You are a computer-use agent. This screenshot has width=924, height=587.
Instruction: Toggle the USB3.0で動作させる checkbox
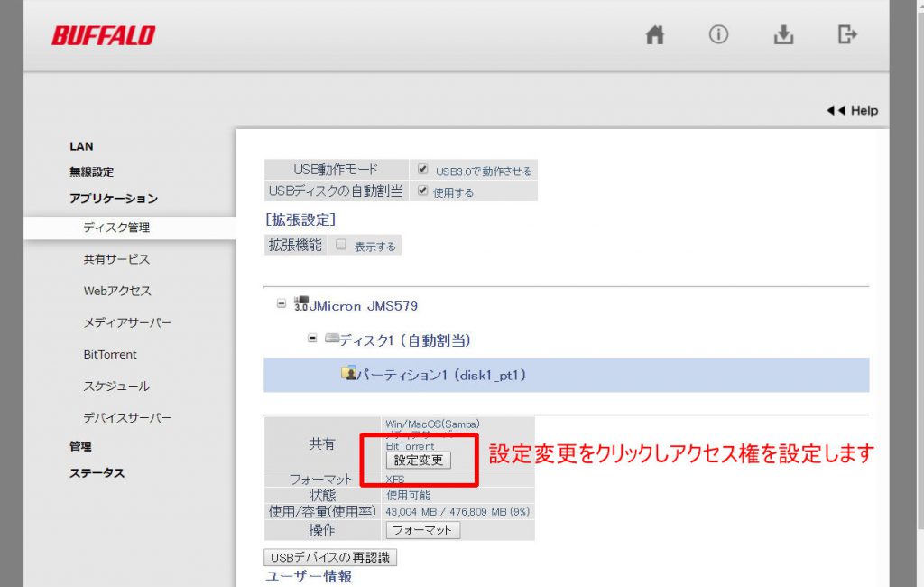click(423, 169)
